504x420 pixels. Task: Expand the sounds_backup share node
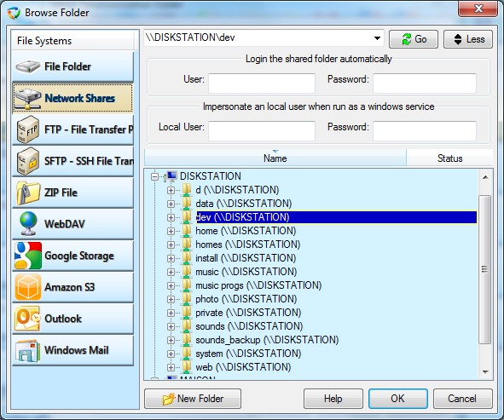pos(171,340)
